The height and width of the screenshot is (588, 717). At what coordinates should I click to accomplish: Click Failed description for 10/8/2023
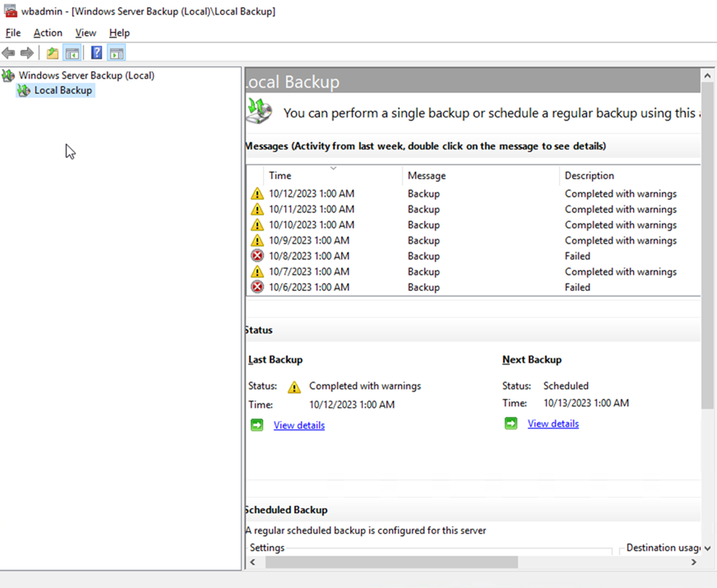(577, 256)
